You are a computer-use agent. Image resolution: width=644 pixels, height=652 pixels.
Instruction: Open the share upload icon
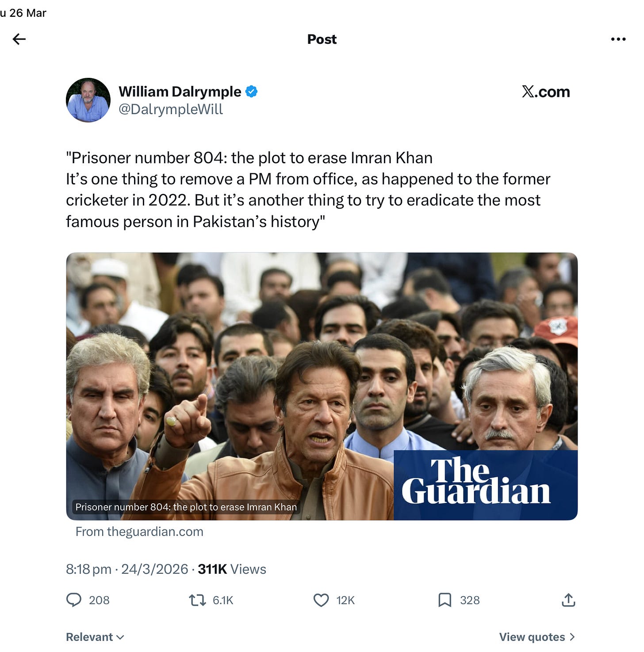point(568,600)
